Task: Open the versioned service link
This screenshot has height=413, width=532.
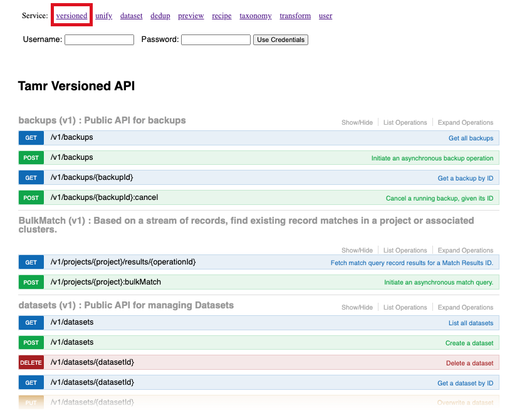Action: point(71,16)
